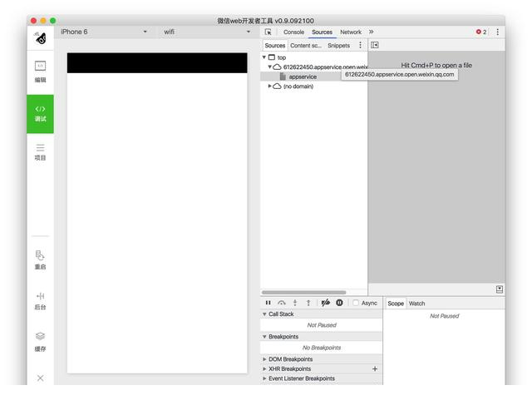
Task: Collapse the top frame tree node
Action: (264, 57)
